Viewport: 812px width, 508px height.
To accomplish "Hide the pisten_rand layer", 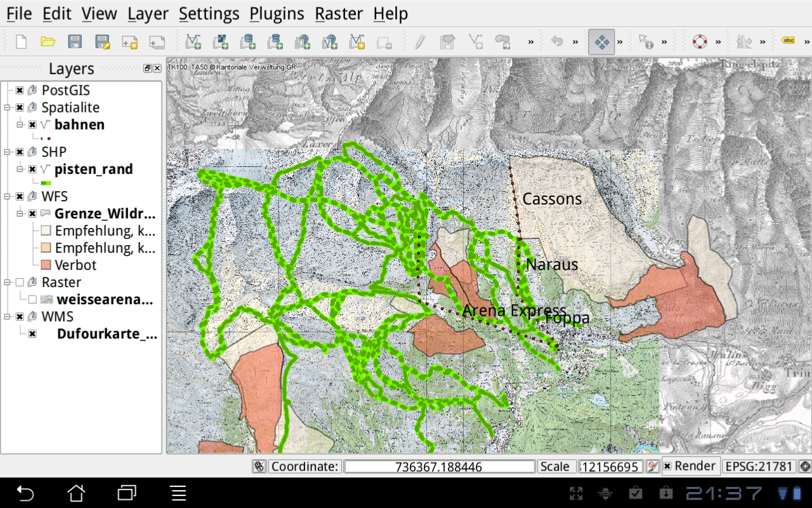I will [x=32, y=170].
